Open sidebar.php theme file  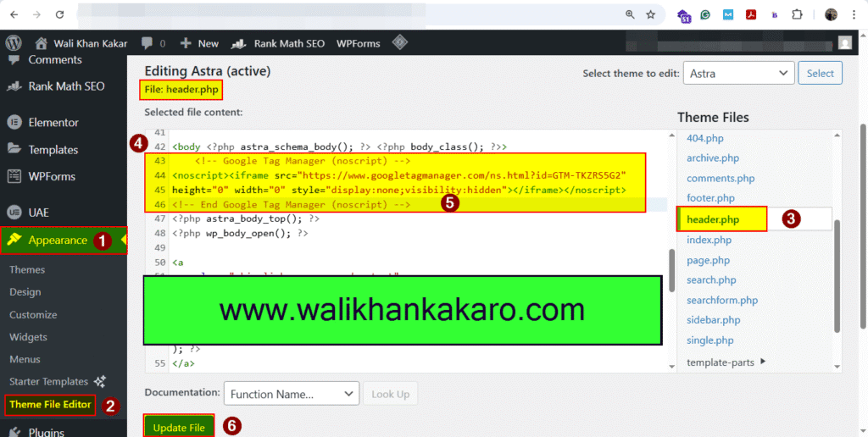(x=713, y=320)
